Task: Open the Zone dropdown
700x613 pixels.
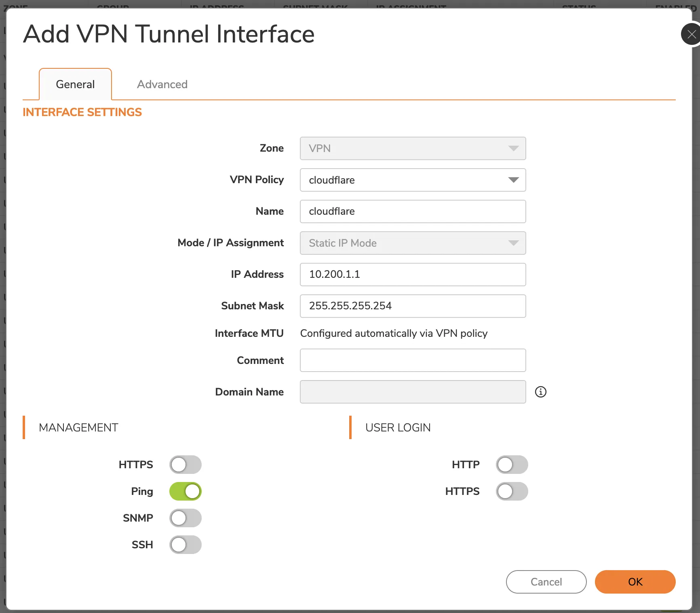Action: (x=412, y=148)
